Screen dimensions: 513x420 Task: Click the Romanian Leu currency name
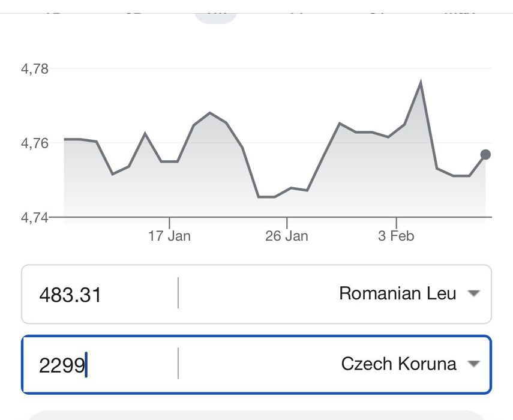pyautogui.click(x=397, y=293)
